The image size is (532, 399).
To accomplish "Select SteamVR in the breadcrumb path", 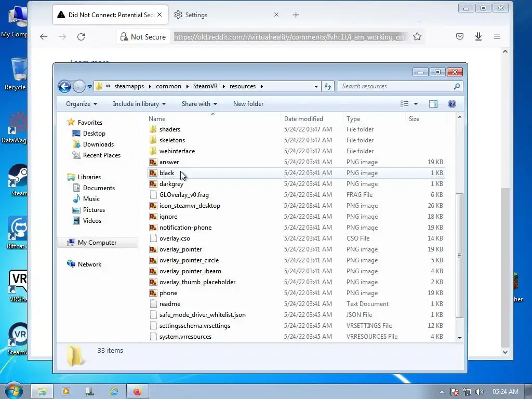I will (x=206, y=86).
